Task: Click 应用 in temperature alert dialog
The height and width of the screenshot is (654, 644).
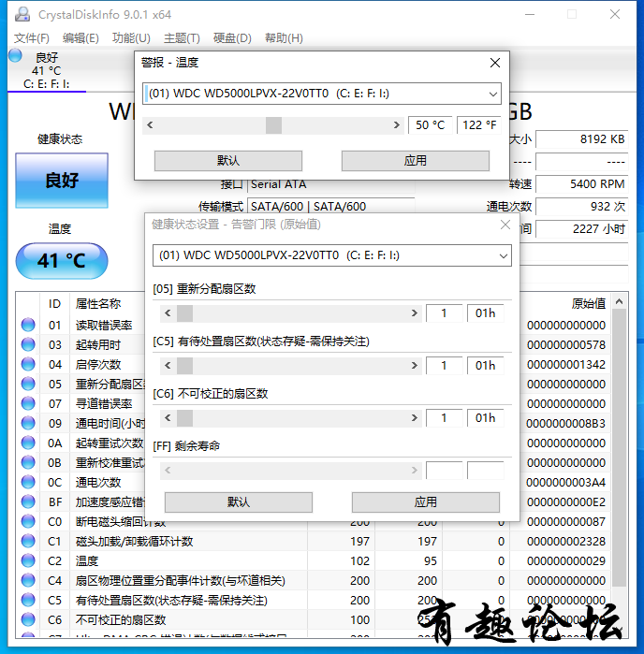Action: [x=416, y=161]
